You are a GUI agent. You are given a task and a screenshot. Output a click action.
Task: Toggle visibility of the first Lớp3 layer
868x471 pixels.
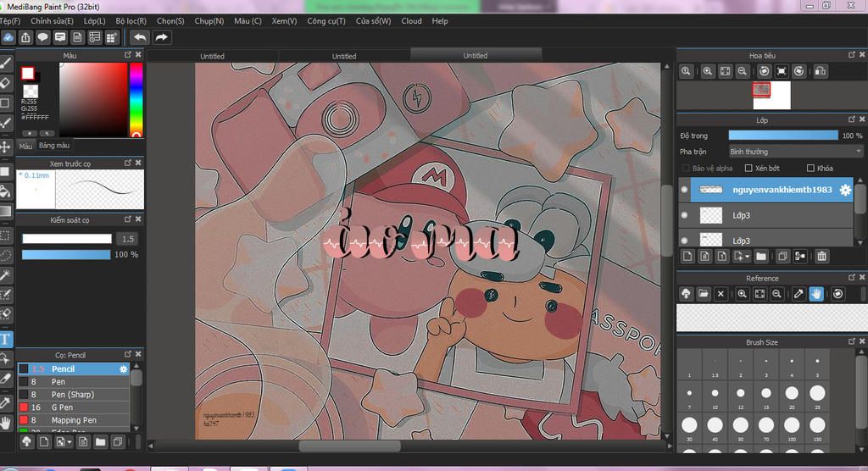point(684,214)
